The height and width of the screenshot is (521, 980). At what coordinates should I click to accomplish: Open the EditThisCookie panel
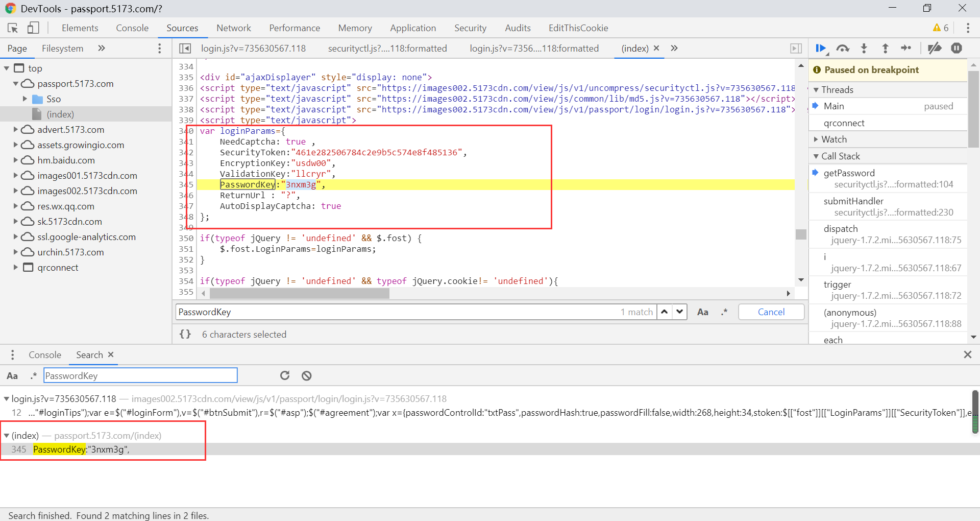578,28
